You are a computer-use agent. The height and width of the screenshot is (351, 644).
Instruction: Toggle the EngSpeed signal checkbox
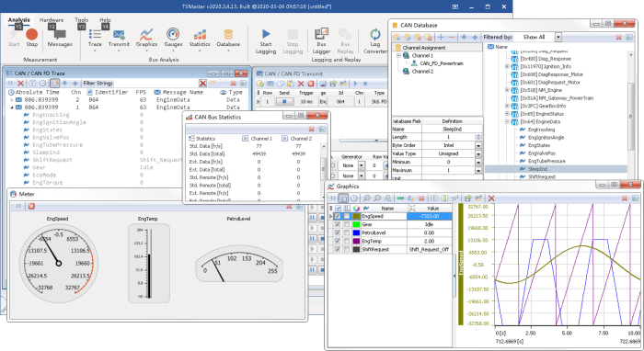(338, 216)
